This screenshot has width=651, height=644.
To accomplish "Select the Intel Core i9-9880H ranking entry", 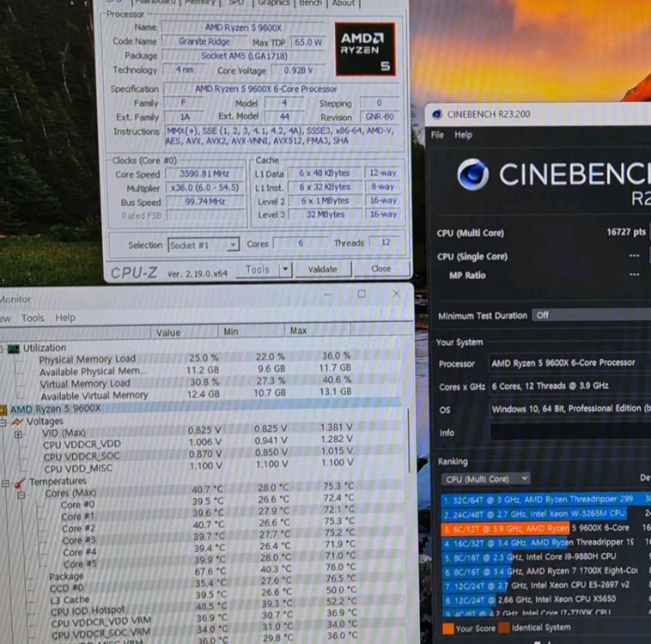I will [x=545, y=556].
